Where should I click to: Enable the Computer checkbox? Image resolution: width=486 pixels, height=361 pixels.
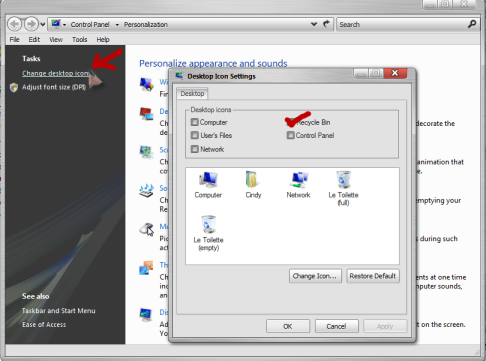tap(195, 122)
